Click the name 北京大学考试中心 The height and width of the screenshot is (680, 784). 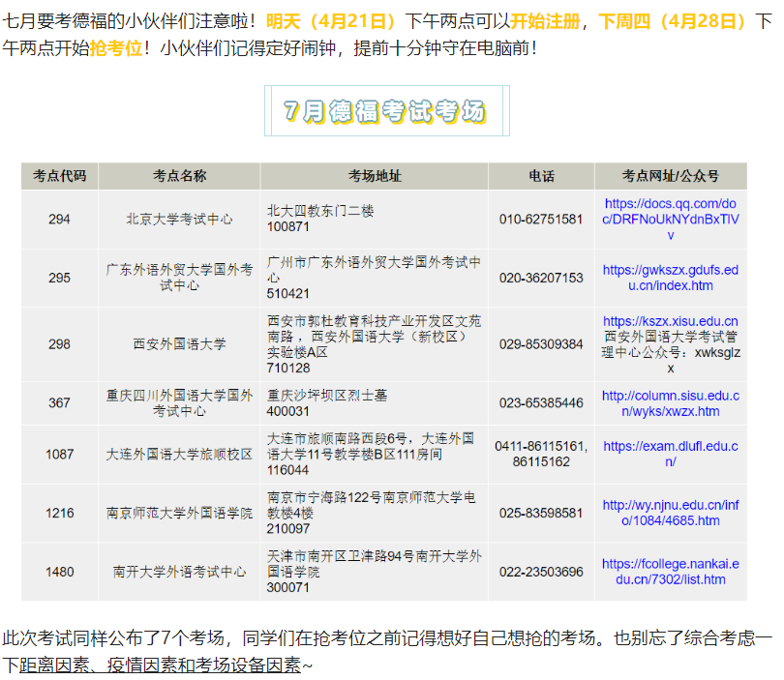point(179,219)
